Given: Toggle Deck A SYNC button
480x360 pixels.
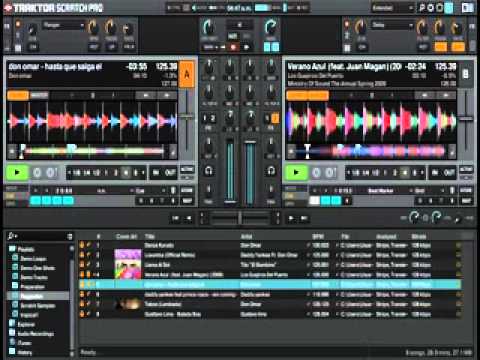Looking at the screenshot, I should coord(18,96).
